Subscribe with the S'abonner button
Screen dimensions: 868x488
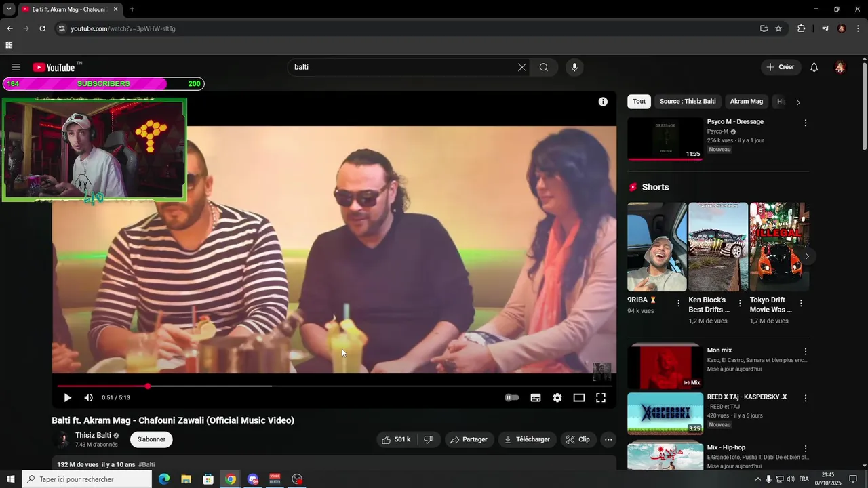coord(151,439)
